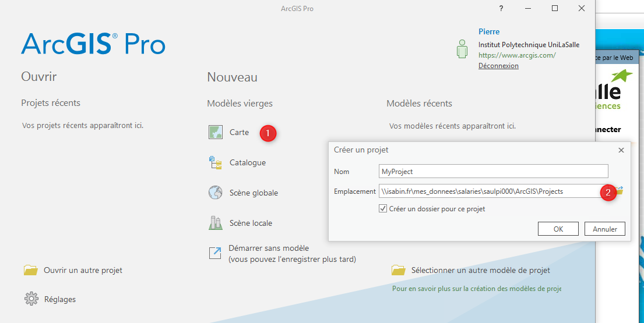This screenshot has width=644, height=323.
Task: Click Vos projets récents apparaîtront ici text
Action: click(83, 126)
